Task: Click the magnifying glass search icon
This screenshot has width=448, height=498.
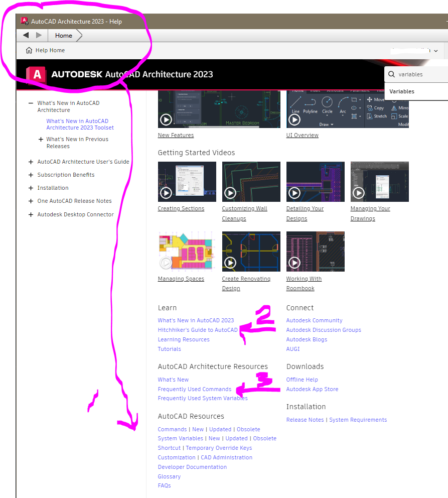Action: (x=392, y=74)
